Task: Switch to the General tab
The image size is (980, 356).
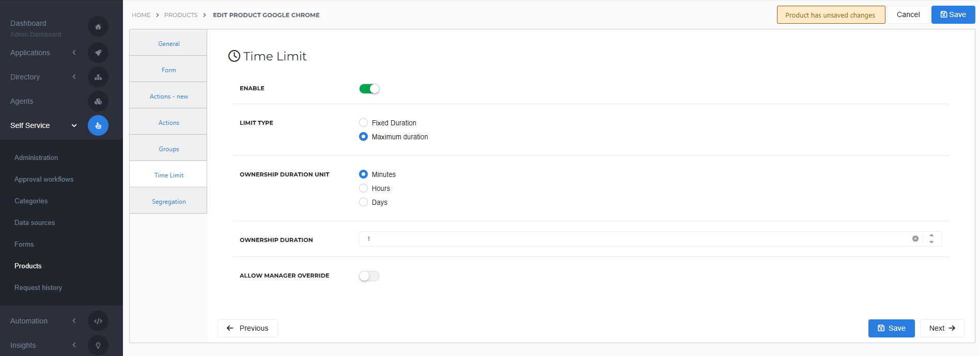Action: click(168, 44)
